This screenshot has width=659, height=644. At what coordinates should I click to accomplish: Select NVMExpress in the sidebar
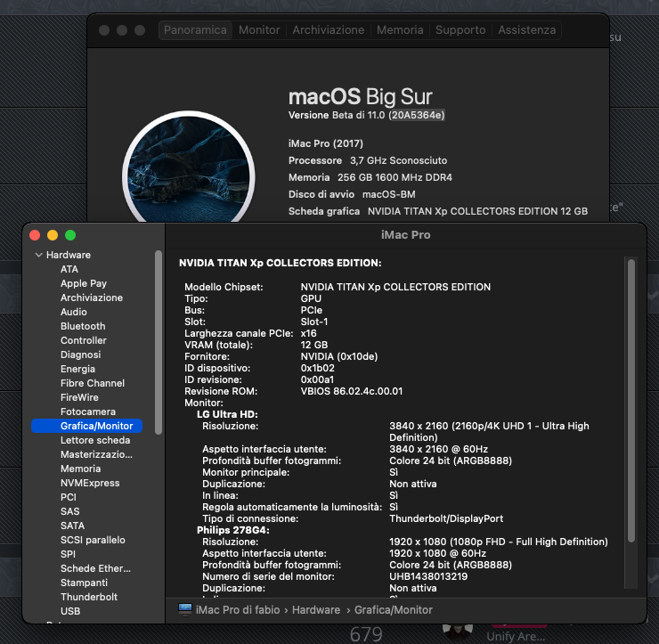(x=90, y=483)
